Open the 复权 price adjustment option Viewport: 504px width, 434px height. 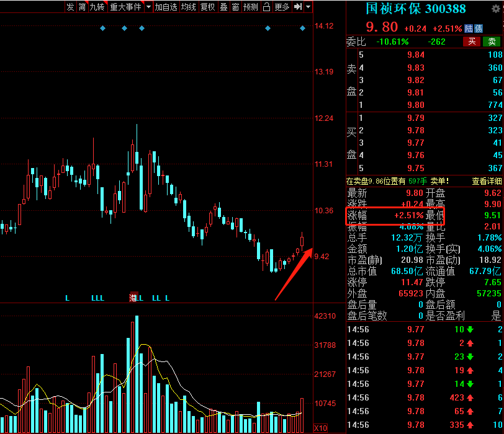click(x=208, y=7)
